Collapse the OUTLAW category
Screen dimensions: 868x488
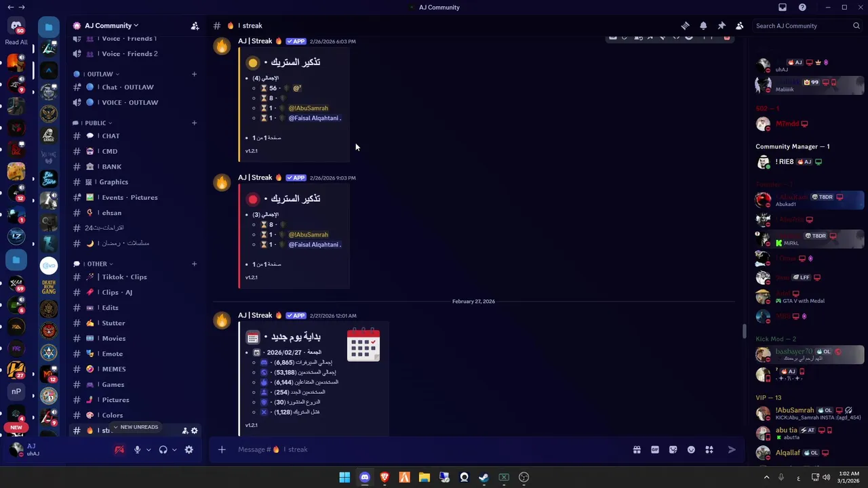coord(100,74)
